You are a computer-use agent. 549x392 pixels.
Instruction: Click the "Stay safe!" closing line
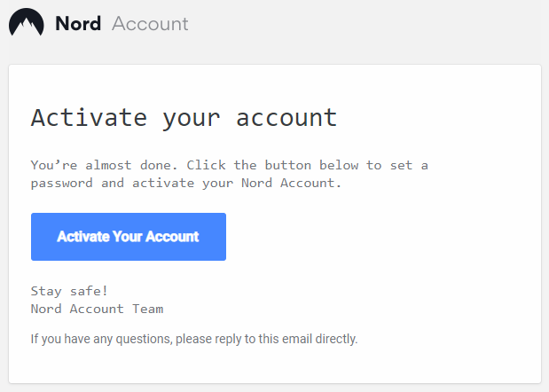(69, 291)
